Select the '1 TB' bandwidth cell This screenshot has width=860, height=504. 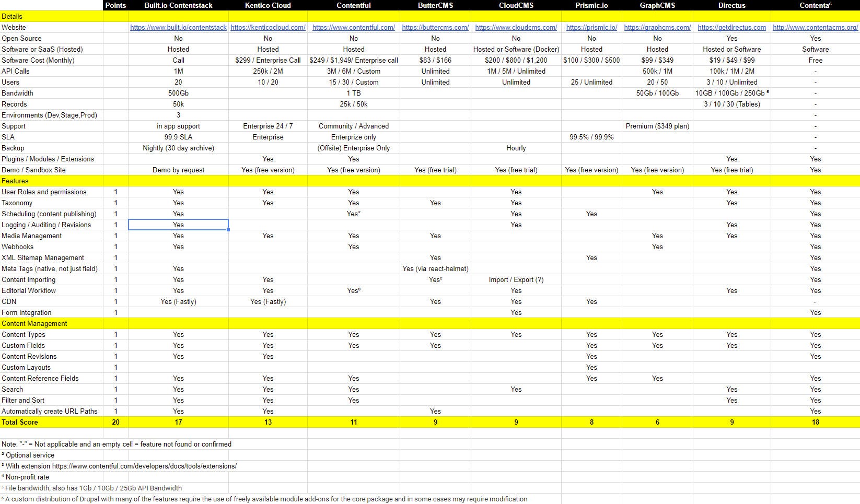[x=354, y=93]
